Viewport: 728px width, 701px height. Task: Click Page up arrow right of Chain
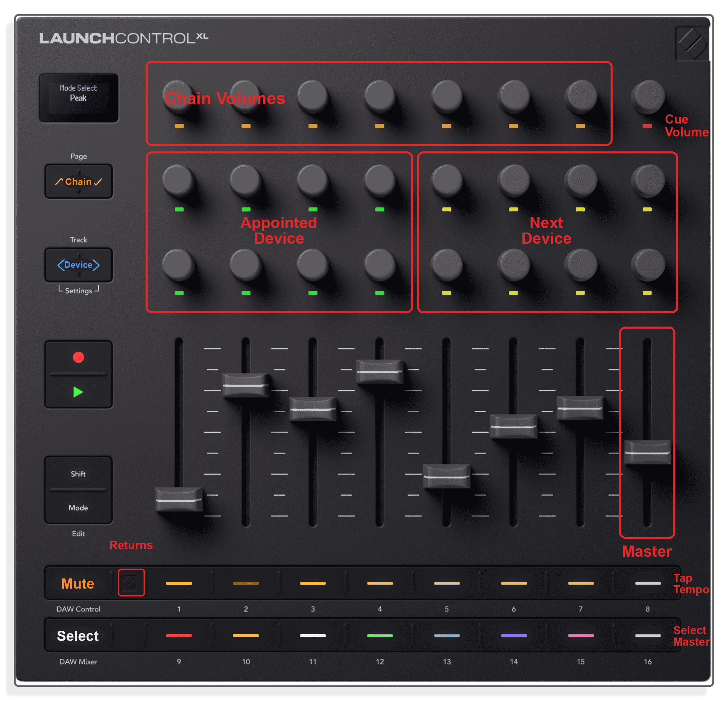(x=98, y=182)
